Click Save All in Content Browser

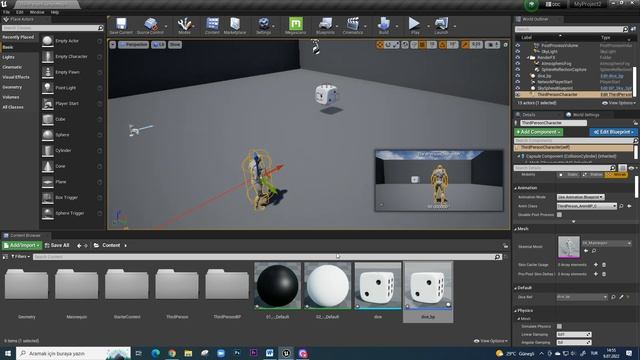click(x=57, y=245)
